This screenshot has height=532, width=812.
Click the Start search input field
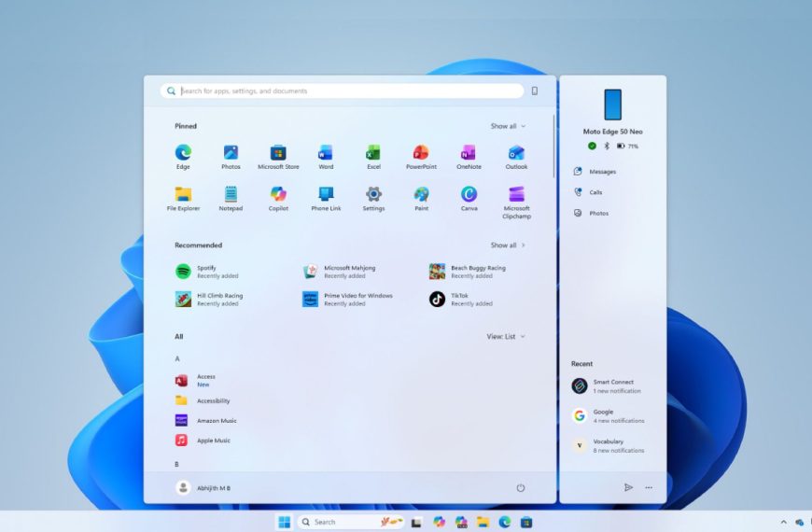tap(342, 91)
